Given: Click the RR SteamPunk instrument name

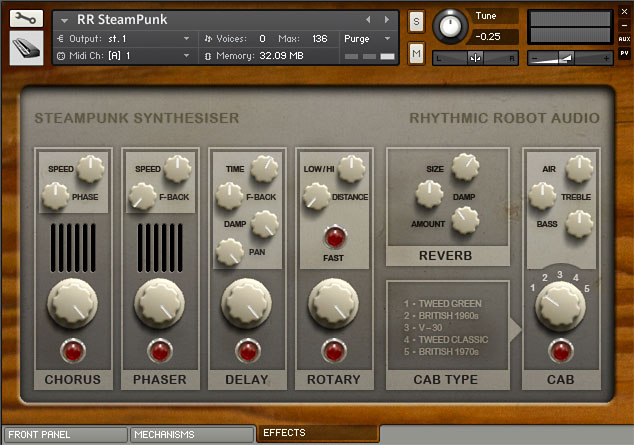Looking at the screenshot, I should point(122,19).
